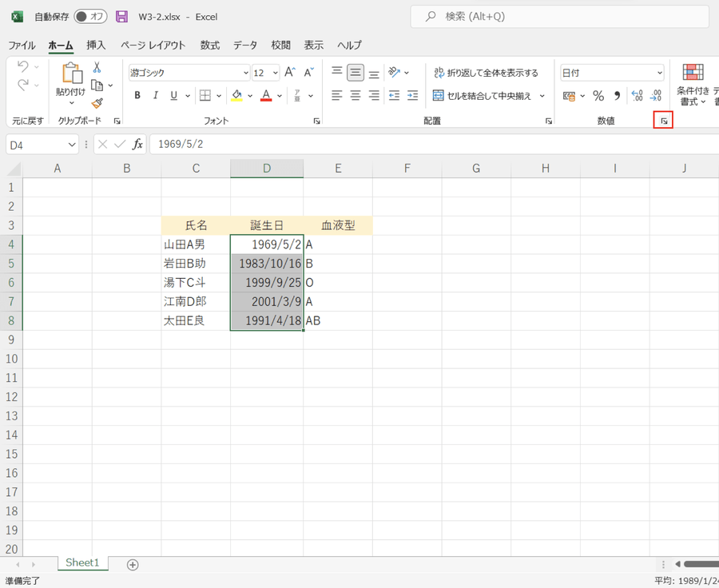719x588 pixels.
Task: Click the merge and center button (セルを結合して中央揃え)
Action: pos(483,96)
